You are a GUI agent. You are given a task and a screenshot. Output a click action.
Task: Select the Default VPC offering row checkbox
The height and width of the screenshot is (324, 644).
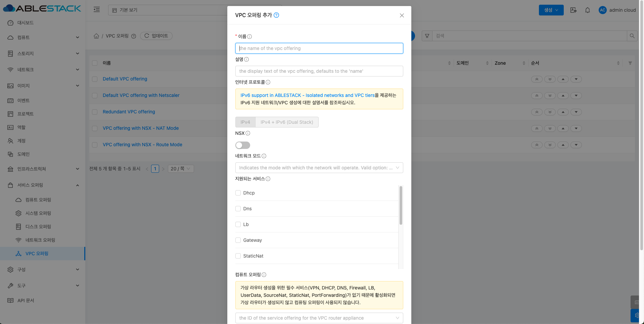click(95, 79)
